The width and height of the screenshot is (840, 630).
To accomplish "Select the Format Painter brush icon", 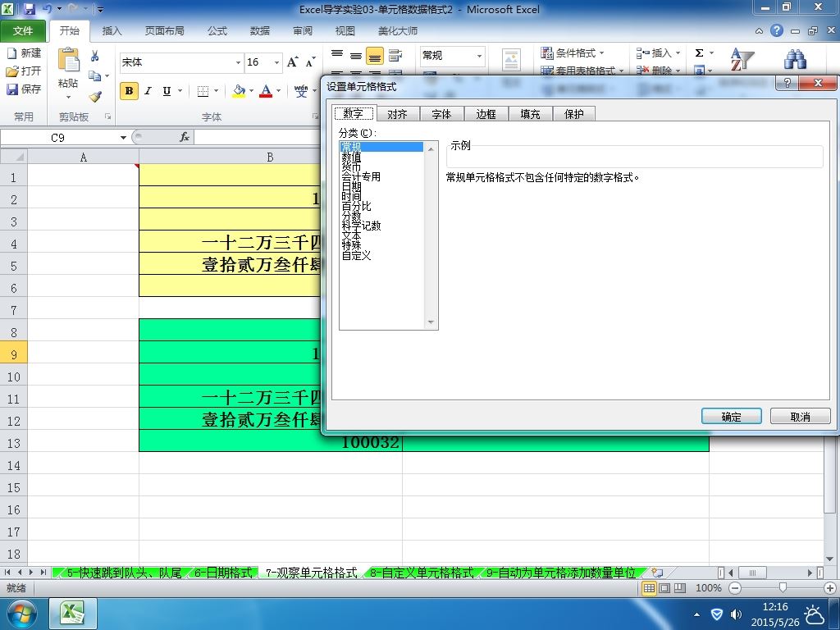I will 95,97.
